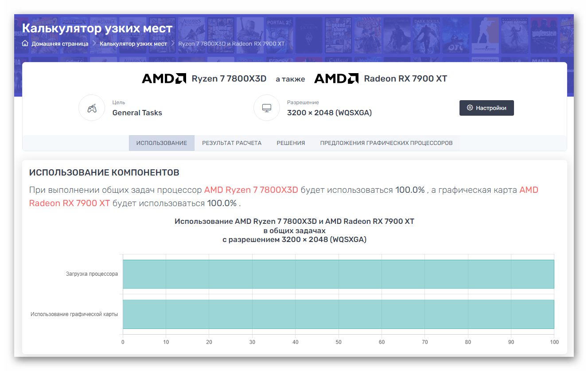
Task: Click the Radeon RX 7900 XT heading text
Action: [x=405, y=79]
